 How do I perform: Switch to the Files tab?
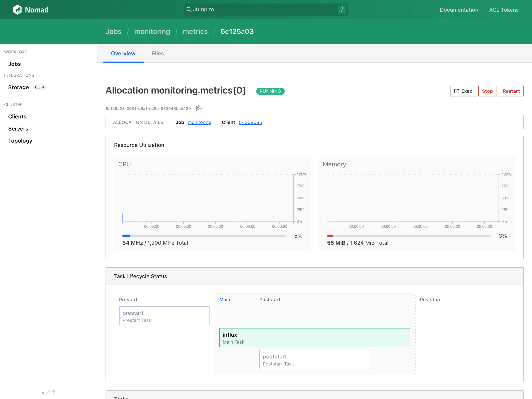pos(158,53)
